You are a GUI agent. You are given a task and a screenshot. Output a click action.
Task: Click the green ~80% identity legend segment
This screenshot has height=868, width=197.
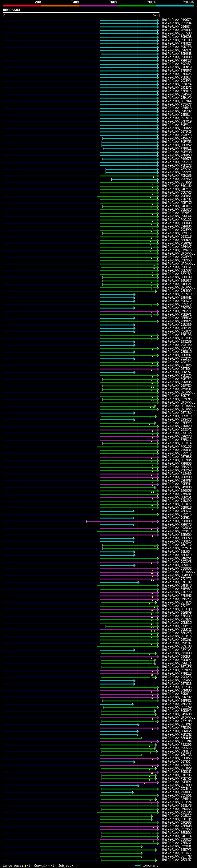(x=137, y=6)
